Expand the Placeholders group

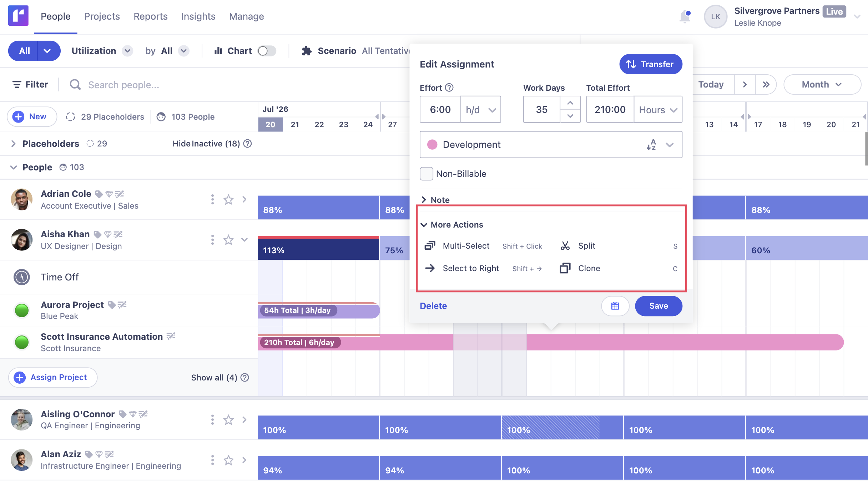point(13,144)
